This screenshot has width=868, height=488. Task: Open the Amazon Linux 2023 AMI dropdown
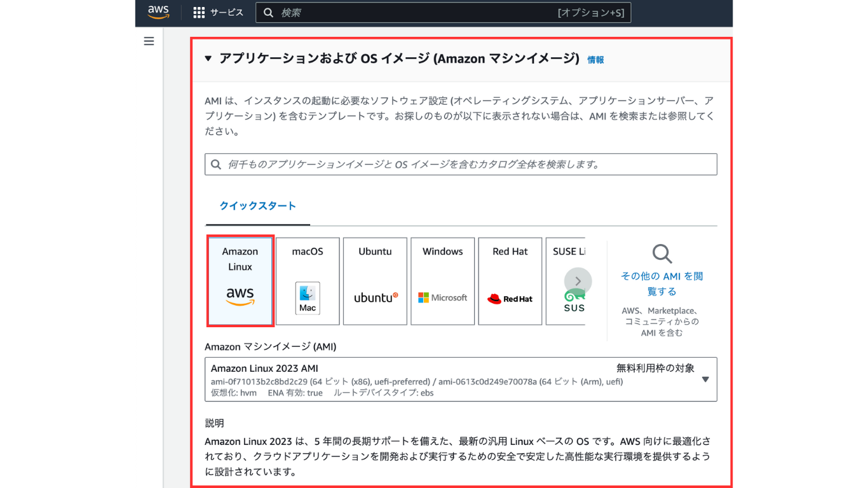point(461,379)
